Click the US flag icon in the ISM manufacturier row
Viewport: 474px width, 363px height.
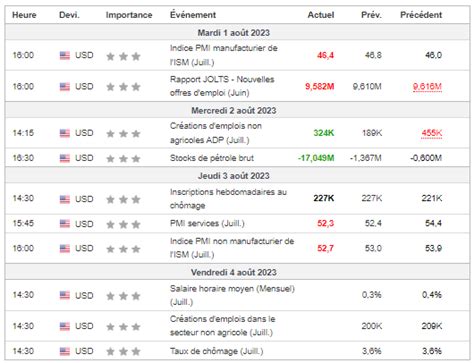(65, 55)
